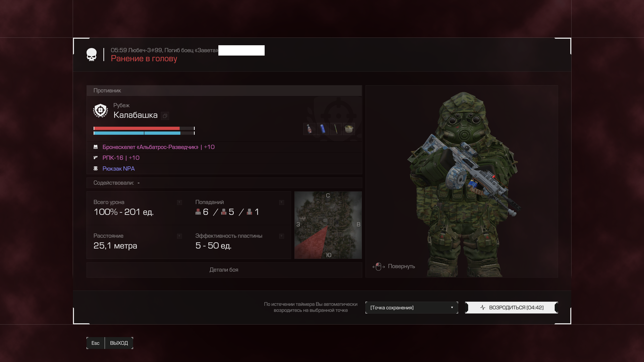The image size is (644, 362).
Task: Expand the Детали боя section
Action: coord(224,270)
